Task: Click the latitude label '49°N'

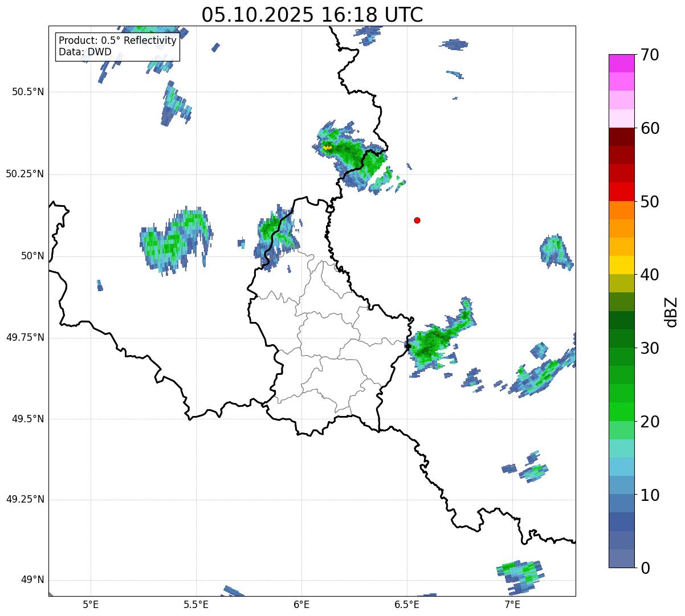Action: 32,580
